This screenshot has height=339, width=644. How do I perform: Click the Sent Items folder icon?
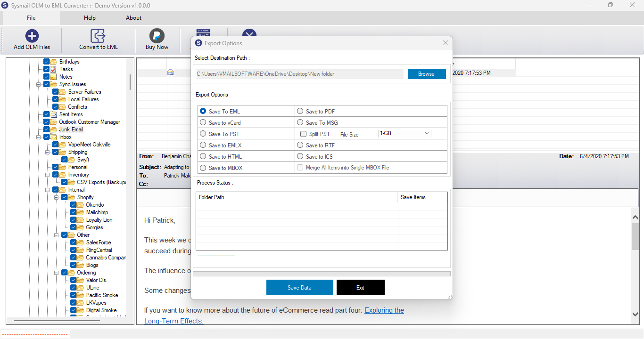53,114
